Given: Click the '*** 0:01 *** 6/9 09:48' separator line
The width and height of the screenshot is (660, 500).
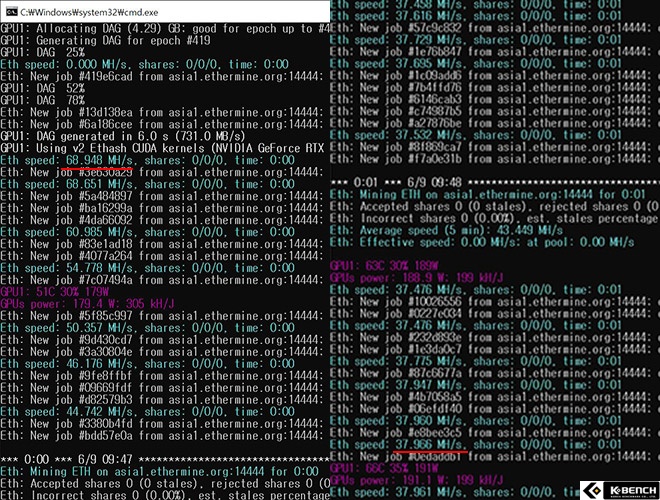Looking at the screenshot, I should (x=495, y=183).
